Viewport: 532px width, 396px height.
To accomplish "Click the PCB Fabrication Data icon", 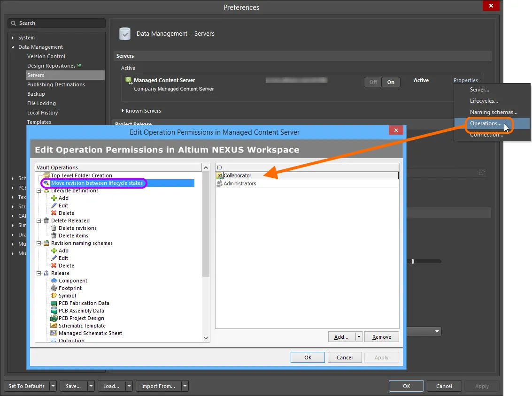I will tap(54, 303).
